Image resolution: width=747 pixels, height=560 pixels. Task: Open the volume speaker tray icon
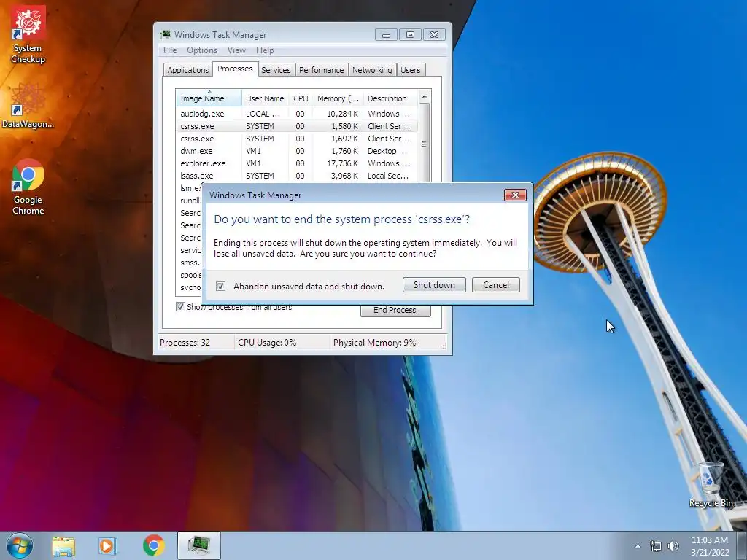pyautogui.click(x=673, y=546)
